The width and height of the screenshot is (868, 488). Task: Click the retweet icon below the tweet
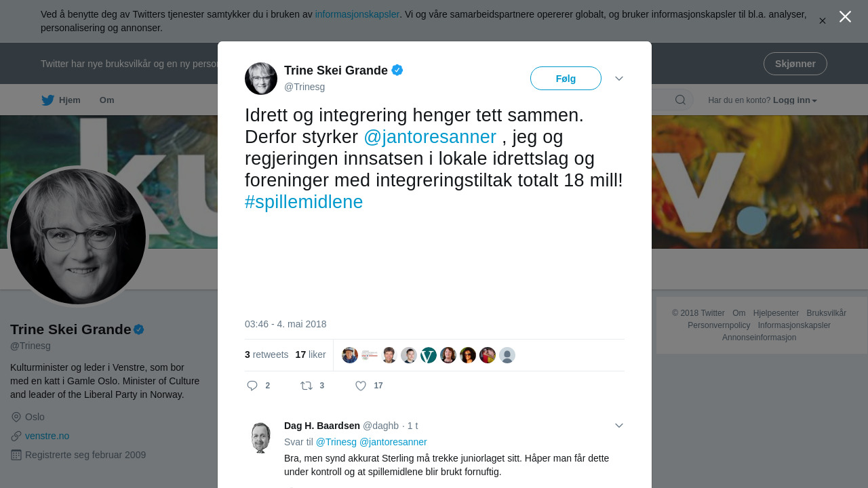coord(307,386)
